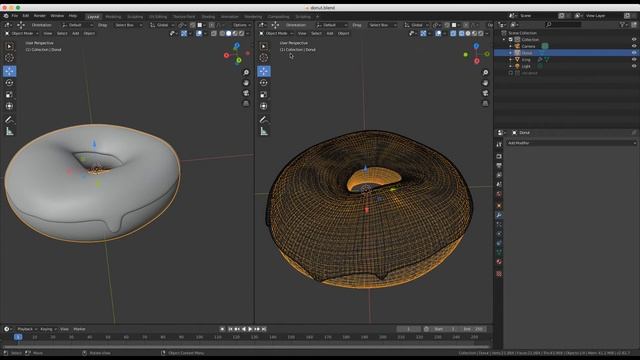Image resolution: width=640 pixels, height=360 pixels.
Task: Activate the Annotate tool in right viewport
Action: pos(264,120)
